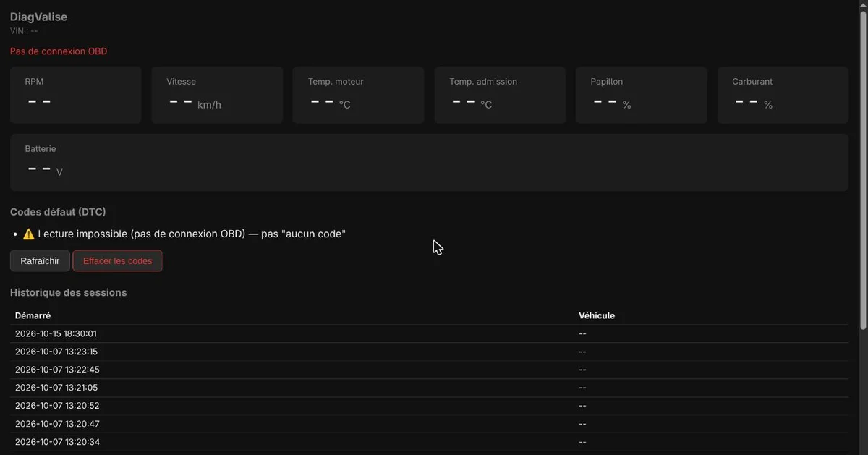Select the 'Historique des sessions' heading
Viewport: 868px width, 455px height.
coord(68,293)
